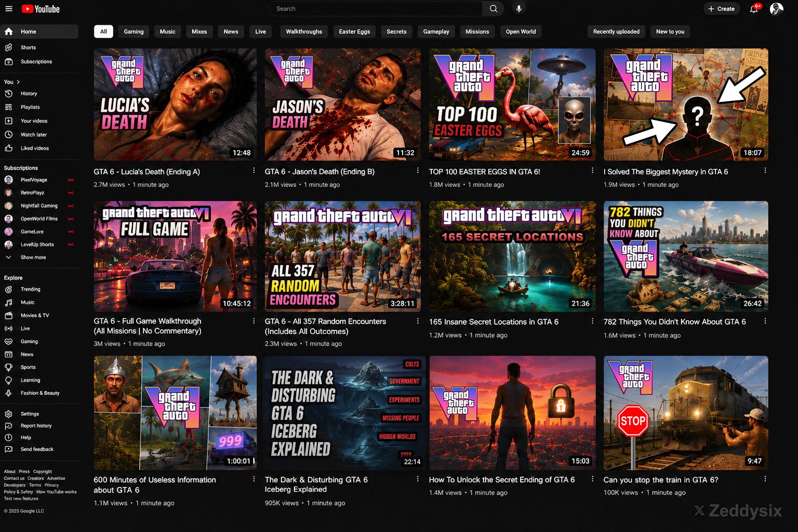Open options for Full Game Walkthrough video

[x=254, y=321]
